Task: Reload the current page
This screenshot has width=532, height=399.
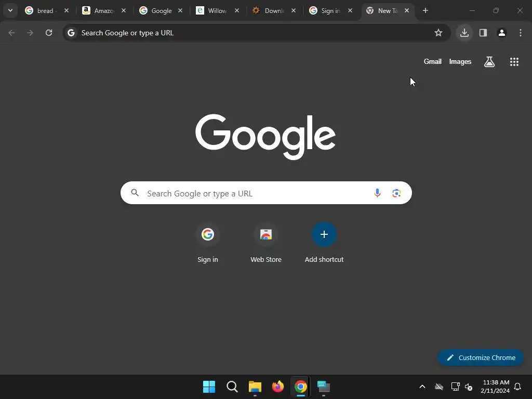Action: pyautogui.click(x=49, y=33)
